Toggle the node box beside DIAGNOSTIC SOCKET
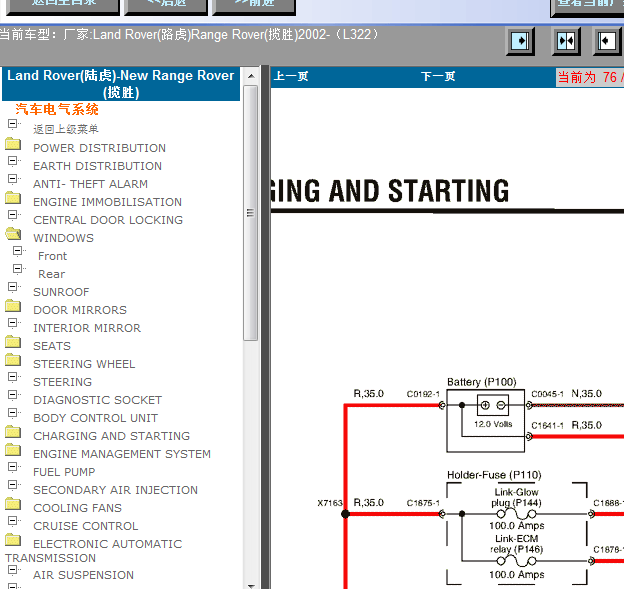This screenshot has height=589, width=624. [x=12, y=395]
